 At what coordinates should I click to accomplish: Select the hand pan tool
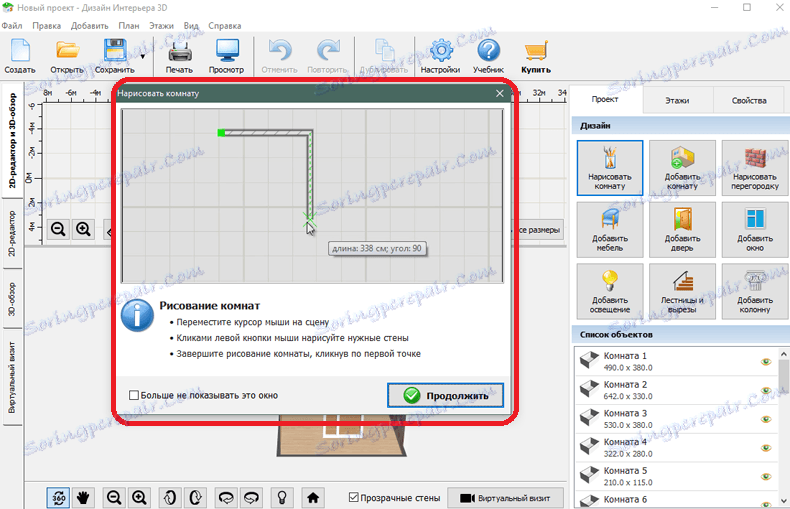pos(83,498)
